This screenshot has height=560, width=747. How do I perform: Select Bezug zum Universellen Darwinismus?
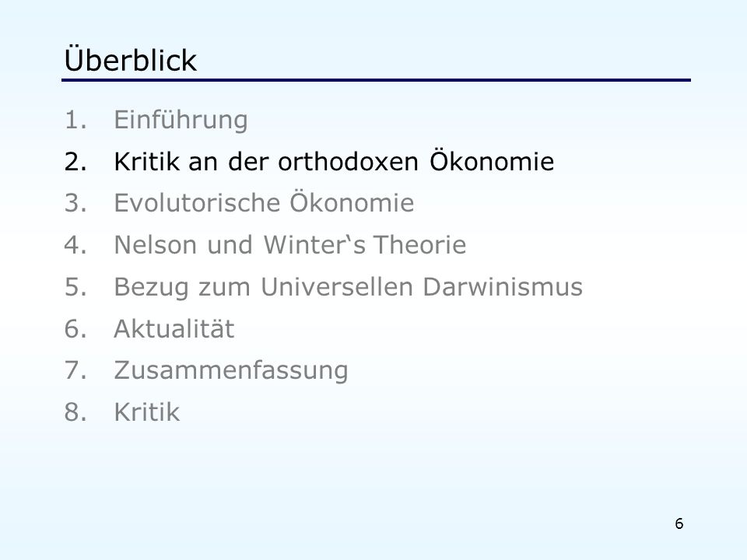pyautogui.click(x=349, y=287)
